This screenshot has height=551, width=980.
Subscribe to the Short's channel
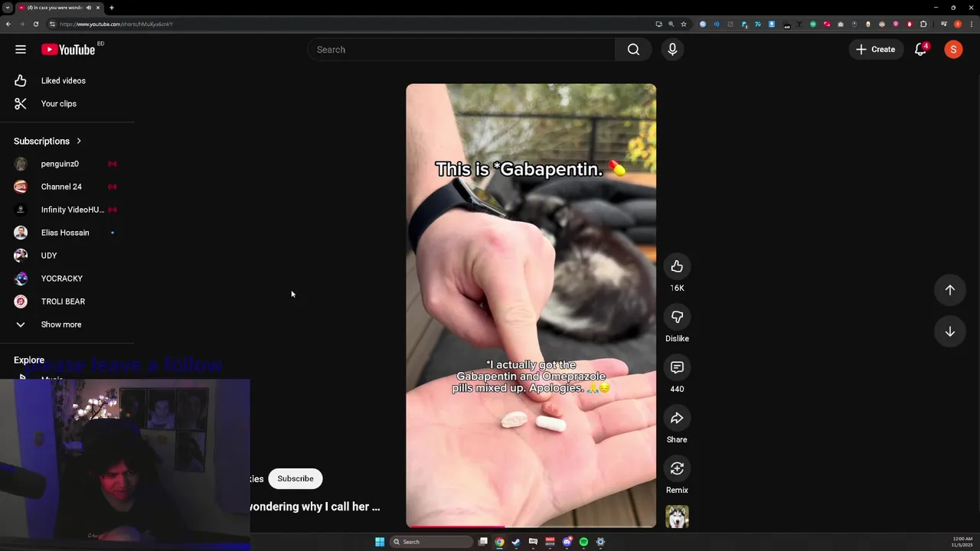[x=296, y=479]
